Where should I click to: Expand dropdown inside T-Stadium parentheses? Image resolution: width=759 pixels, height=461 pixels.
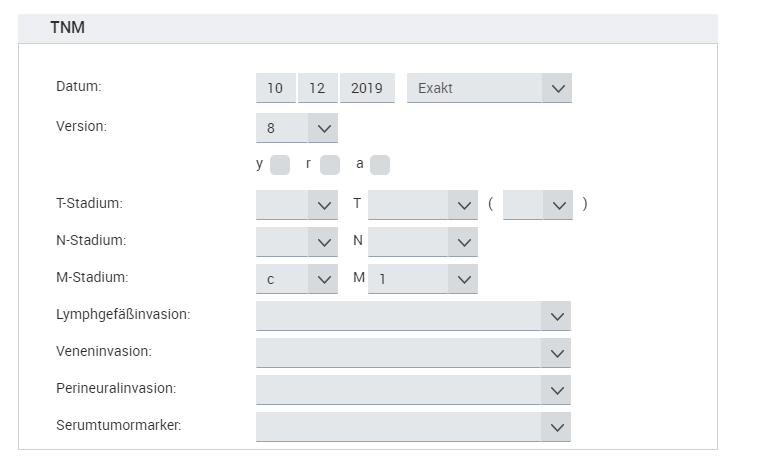(x=538, y=204)
